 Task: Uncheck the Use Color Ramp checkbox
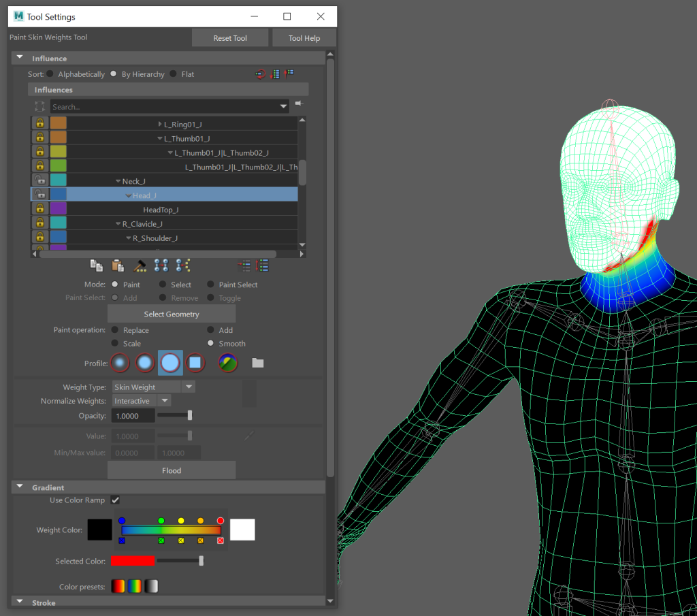pos(115,500)
